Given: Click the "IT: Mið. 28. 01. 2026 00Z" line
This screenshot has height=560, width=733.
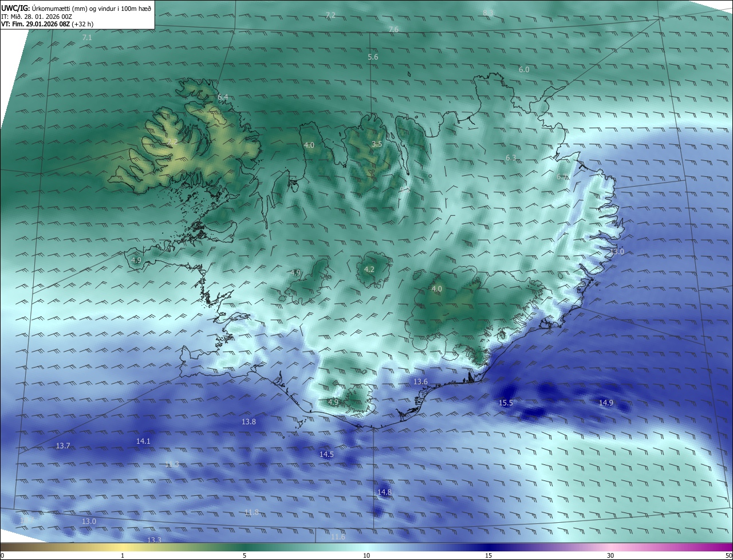Looking at the screenshot, I should point(37,17).
